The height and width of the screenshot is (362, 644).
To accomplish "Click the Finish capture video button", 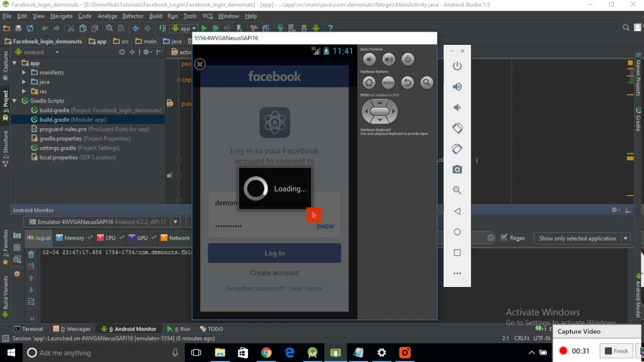I will [x=616, y=351].
